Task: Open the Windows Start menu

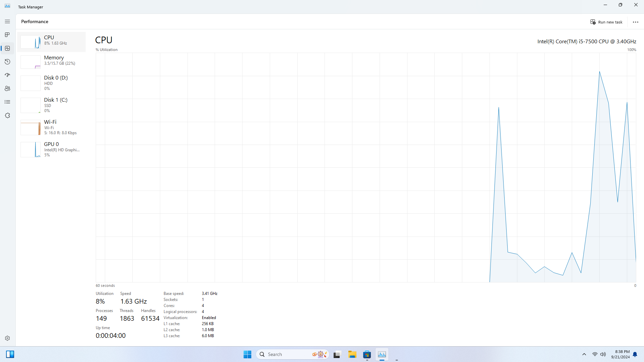Action: [247, 354]
